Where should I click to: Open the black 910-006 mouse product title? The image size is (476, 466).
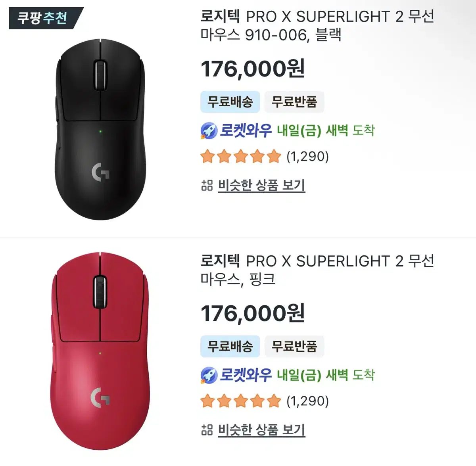coord(317,26)
